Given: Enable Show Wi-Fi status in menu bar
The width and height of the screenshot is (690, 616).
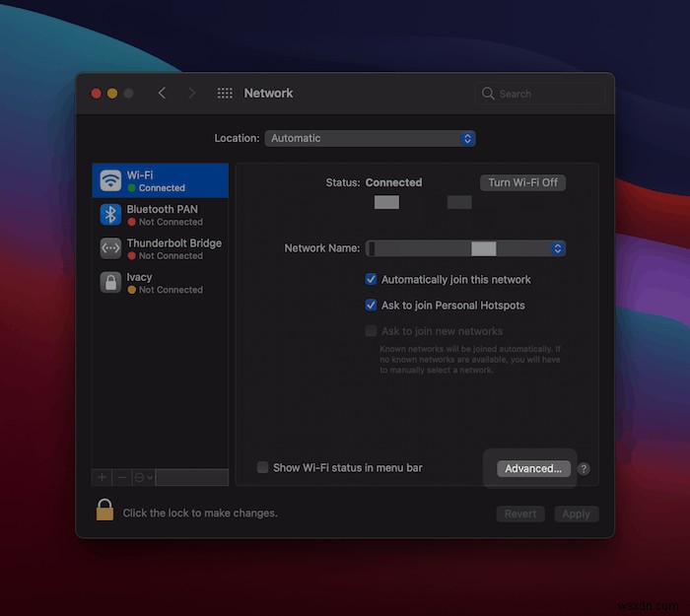Looking at the screenshot, I should 263,467.
